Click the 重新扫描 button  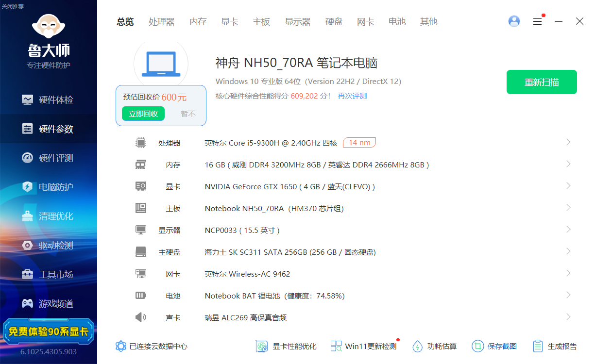coord(542,82)
